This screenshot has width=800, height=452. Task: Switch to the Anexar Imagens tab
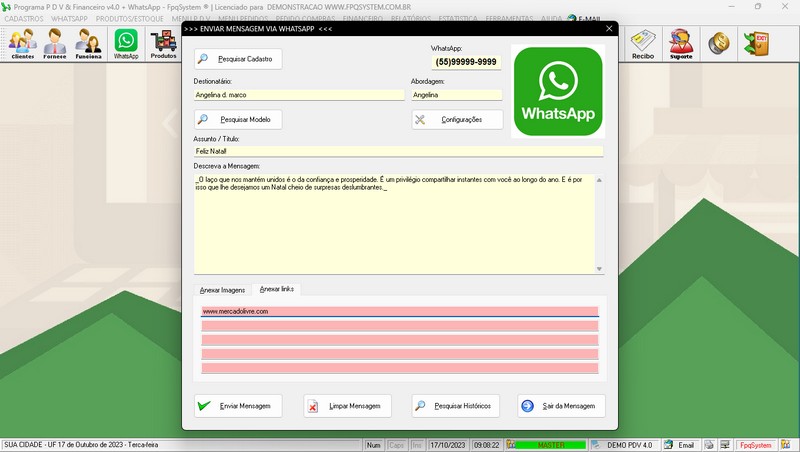(222, 290)
